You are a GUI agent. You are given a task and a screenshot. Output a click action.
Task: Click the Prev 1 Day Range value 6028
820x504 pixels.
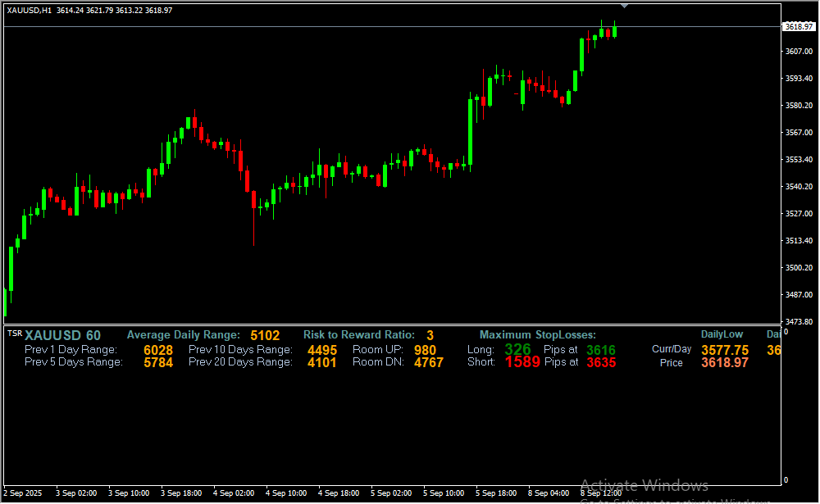pos(158,350)
